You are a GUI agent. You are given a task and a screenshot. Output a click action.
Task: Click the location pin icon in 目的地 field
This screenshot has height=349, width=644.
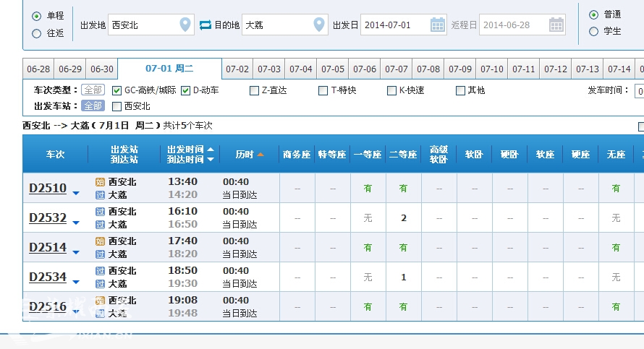point(318,25)
